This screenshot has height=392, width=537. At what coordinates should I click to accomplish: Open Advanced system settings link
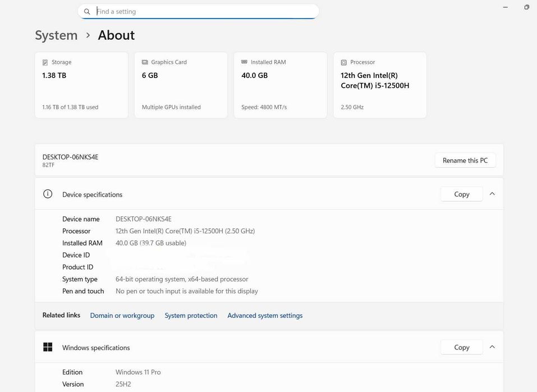click(265, 316)
